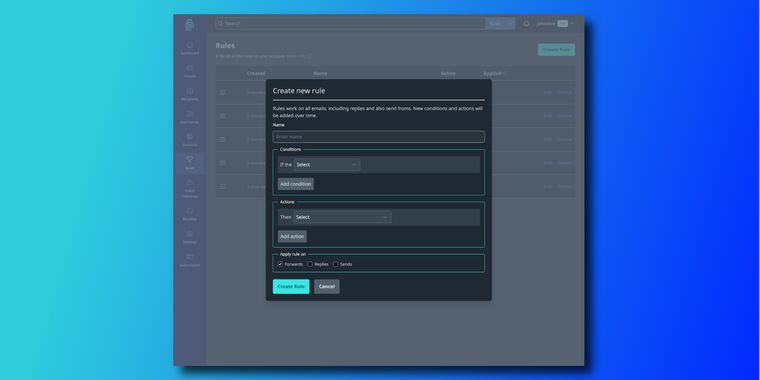This screenshot has width=760, height=380.
Task: Open the 'Then' action Select dropdown
Action: click(343, 217)
